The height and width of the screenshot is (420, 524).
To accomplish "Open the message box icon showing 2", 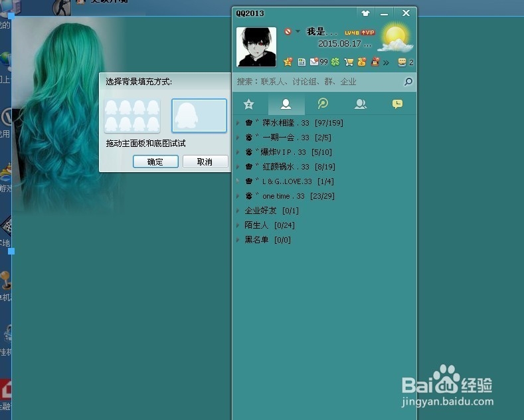I will pyautogui.click(x=402, y=62).
